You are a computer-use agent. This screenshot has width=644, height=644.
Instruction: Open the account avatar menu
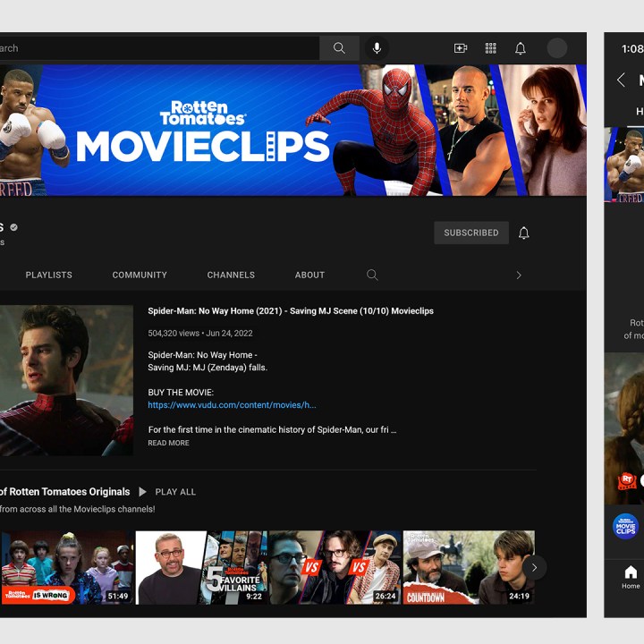(557, 48)
